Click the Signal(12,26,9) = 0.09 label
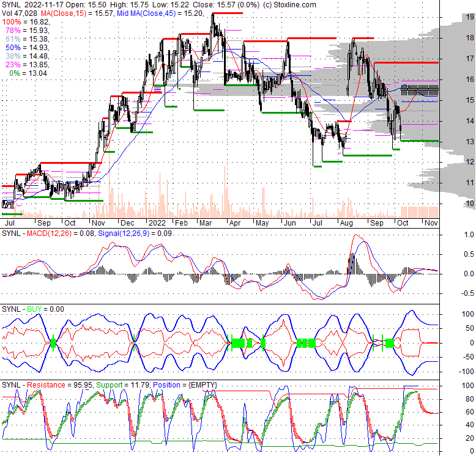This screenshot has height=456, width=476. (135, 234)
